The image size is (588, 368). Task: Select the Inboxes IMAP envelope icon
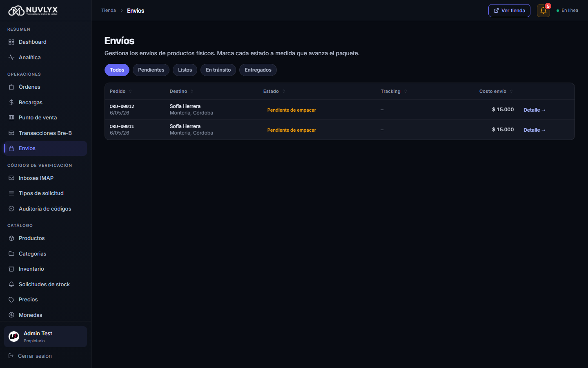pyautogui.click(x=11, y=178)
